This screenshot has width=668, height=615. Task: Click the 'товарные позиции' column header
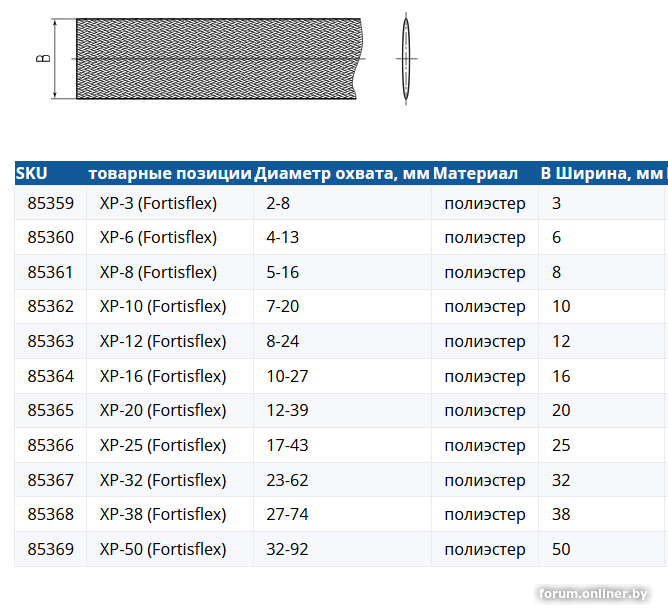170,173
